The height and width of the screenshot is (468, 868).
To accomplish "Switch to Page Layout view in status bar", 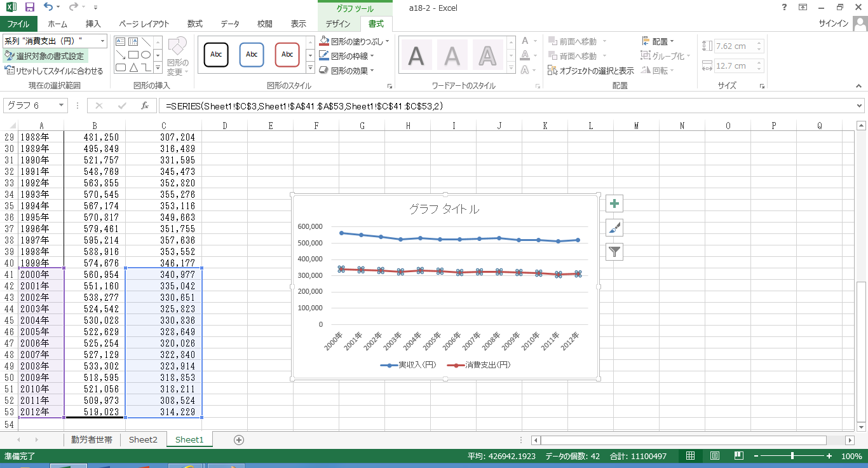I will [715, 456].
